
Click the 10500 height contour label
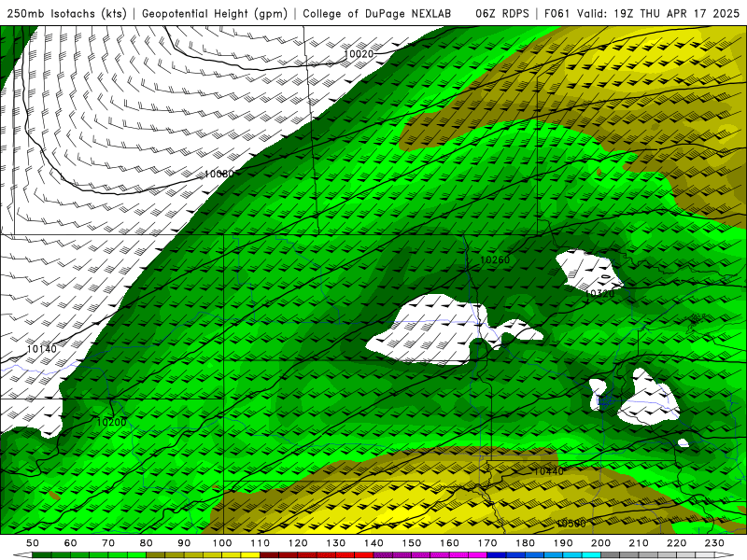click(x=571, y=524)
